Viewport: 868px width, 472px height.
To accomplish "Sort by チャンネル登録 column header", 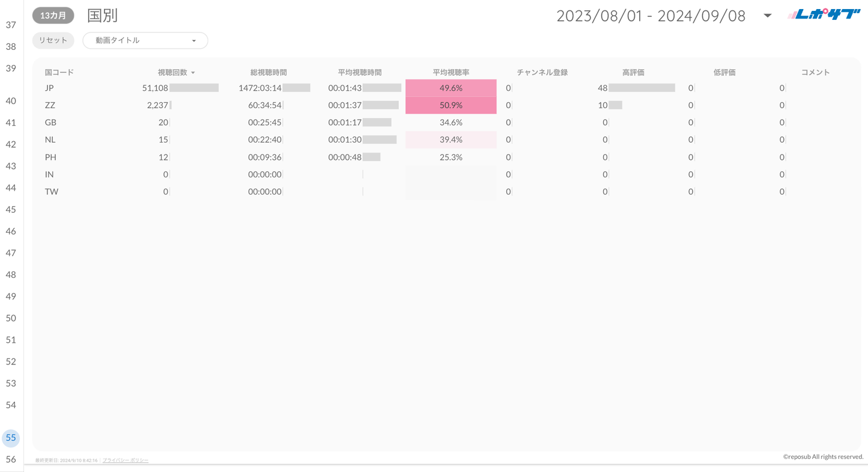I will coord(542,72).
